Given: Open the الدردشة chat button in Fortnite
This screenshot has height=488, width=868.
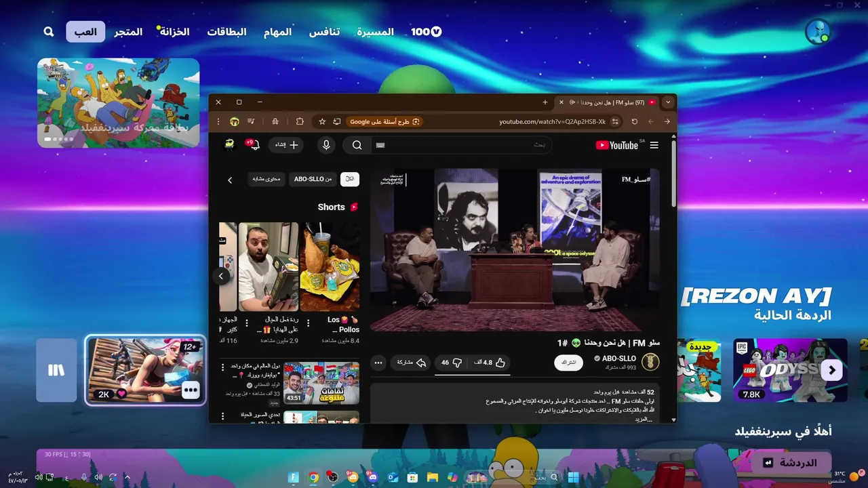Looking at the screenshot, I should coord(791,463).
